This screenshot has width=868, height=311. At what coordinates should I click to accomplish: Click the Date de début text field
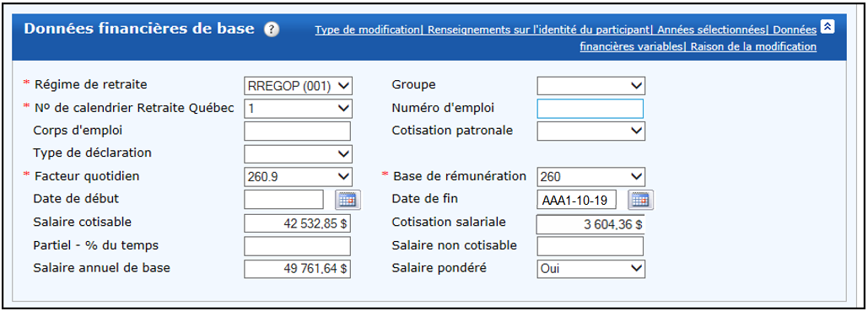284,200
